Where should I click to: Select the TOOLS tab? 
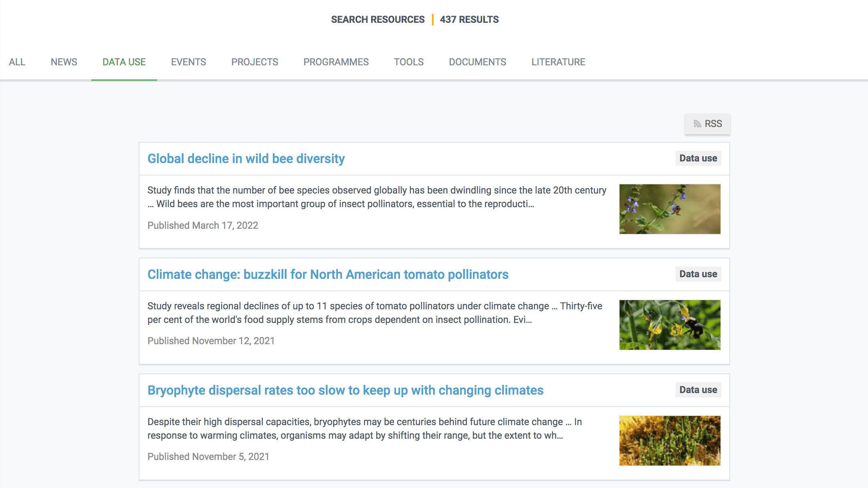click(x=408, y=62)
